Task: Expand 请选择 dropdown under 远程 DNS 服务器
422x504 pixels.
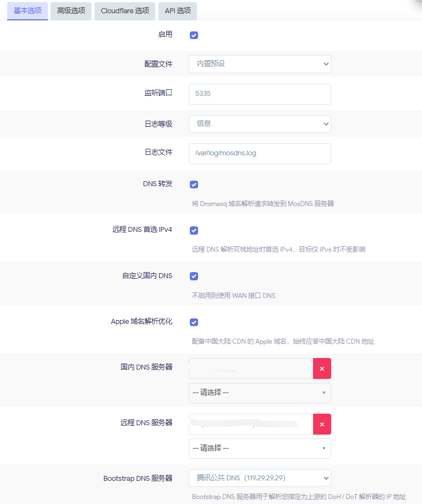Action: pyautogui.click(x=260, y=448)
